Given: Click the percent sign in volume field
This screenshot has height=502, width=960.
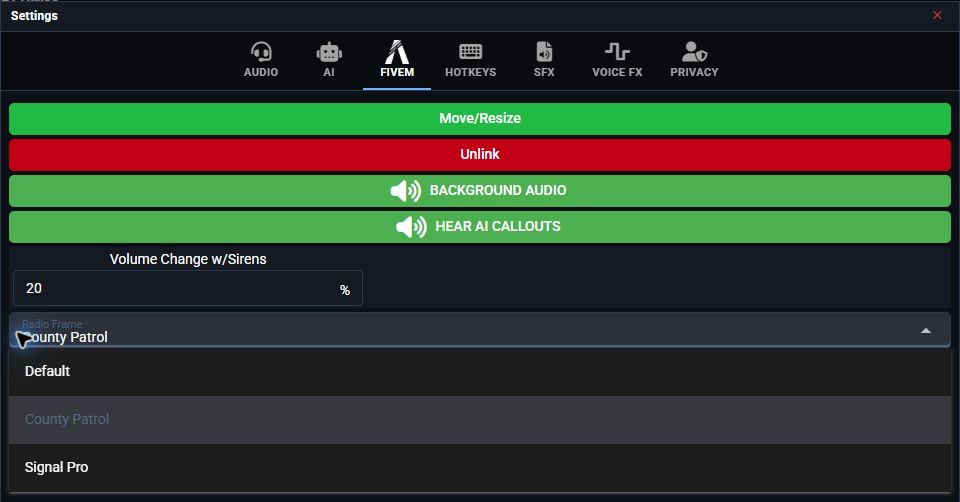Looking at the screenshot, I should pos(345,290).
